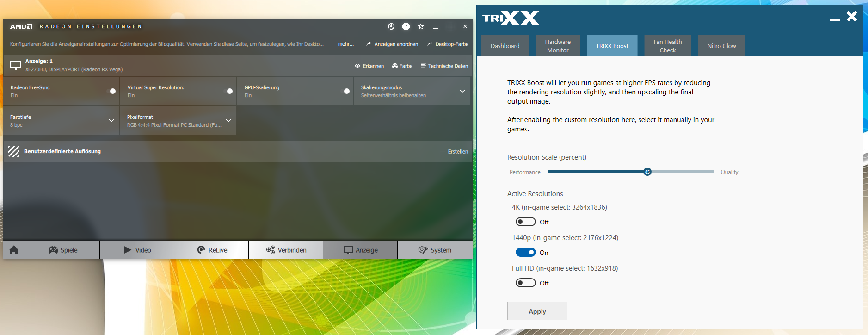
Task: Click the TRIXX logo
Action: click(511, 18)
